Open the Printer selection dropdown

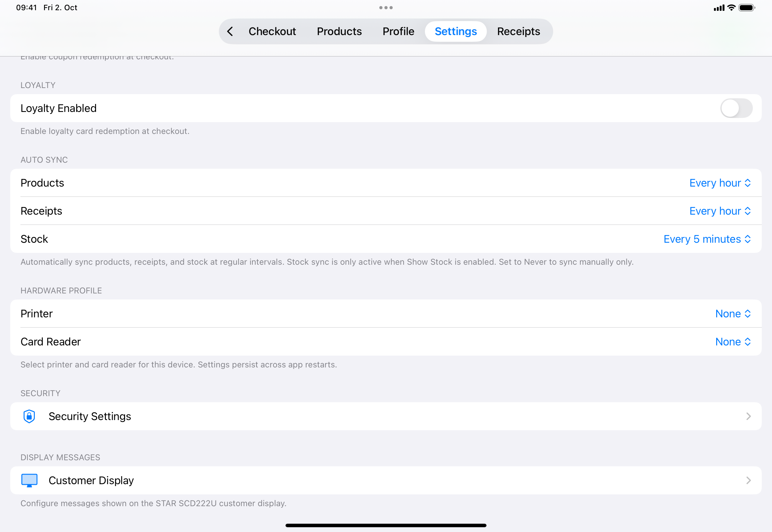(x=733, y=313)
